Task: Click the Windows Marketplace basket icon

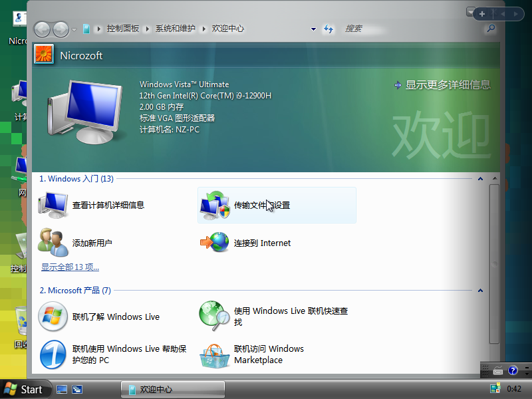Action: point(215,354)
